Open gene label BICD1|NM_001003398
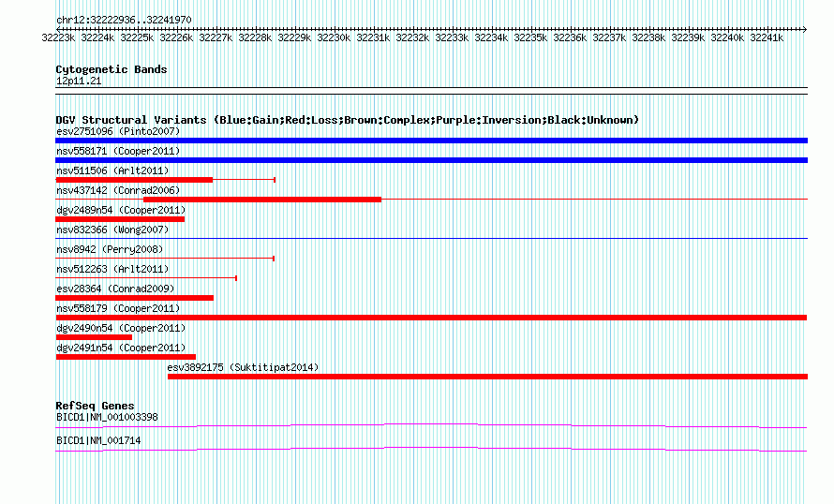Screen dimensions: 834x504 107,417
